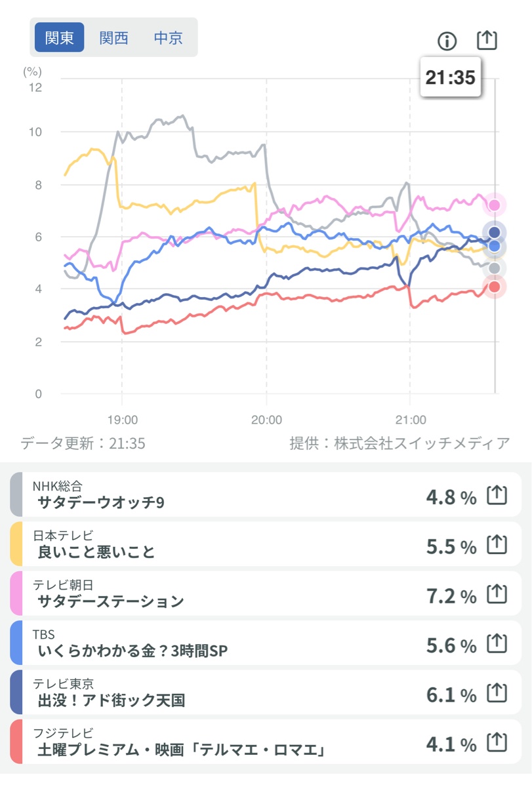Image resolution: width=532 pixels, height=787 pixels.
Task: Click the pink テレビ朝日 color bar
Action: pyautogui.click(x=16, y=594)
